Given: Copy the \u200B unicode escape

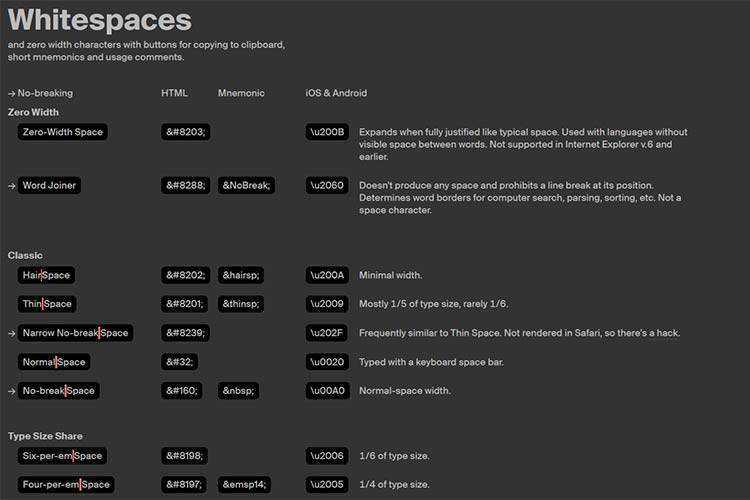Looking at the screenshot, I should click(x=327, y=132).
